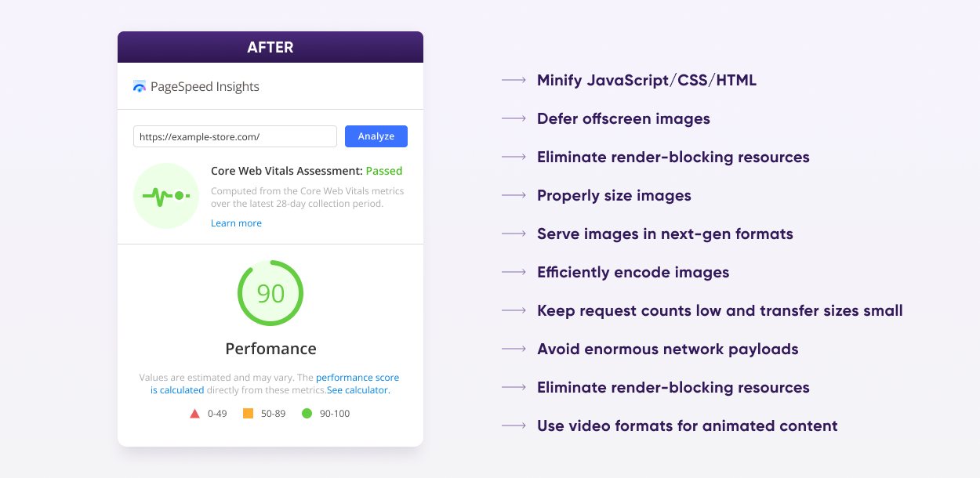Click the arrow beside Defer offscreen images

(514, 118)
